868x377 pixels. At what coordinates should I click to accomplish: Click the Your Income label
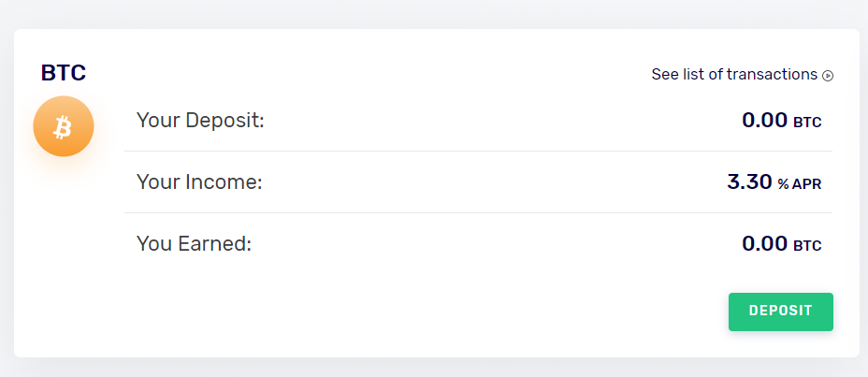point(199,181)
